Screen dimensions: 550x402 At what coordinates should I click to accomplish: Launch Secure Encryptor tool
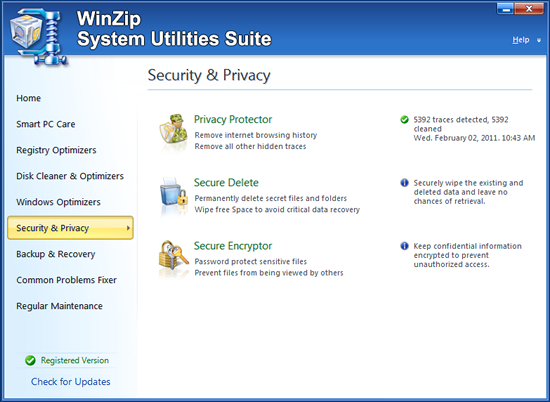coord(233,246)
